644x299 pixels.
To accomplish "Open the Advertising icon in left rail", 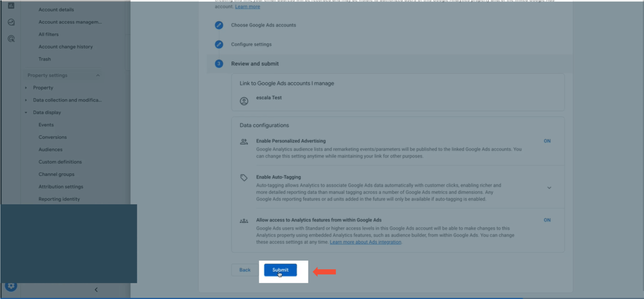I will click(x=11, y=39).
